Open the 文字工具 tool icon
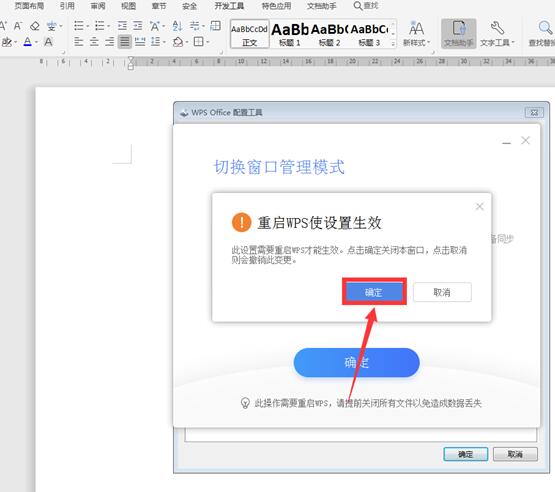The image size is (555, 492). [x=497, y=34]
